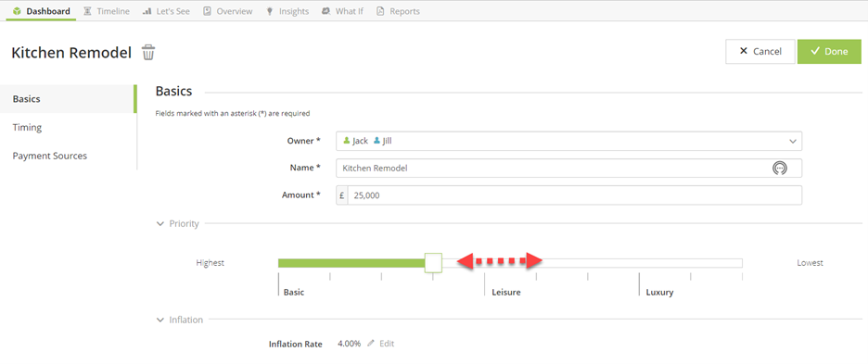
Task: Click the pencil icon beside Inflation Rate
Action: click(371, 344)
